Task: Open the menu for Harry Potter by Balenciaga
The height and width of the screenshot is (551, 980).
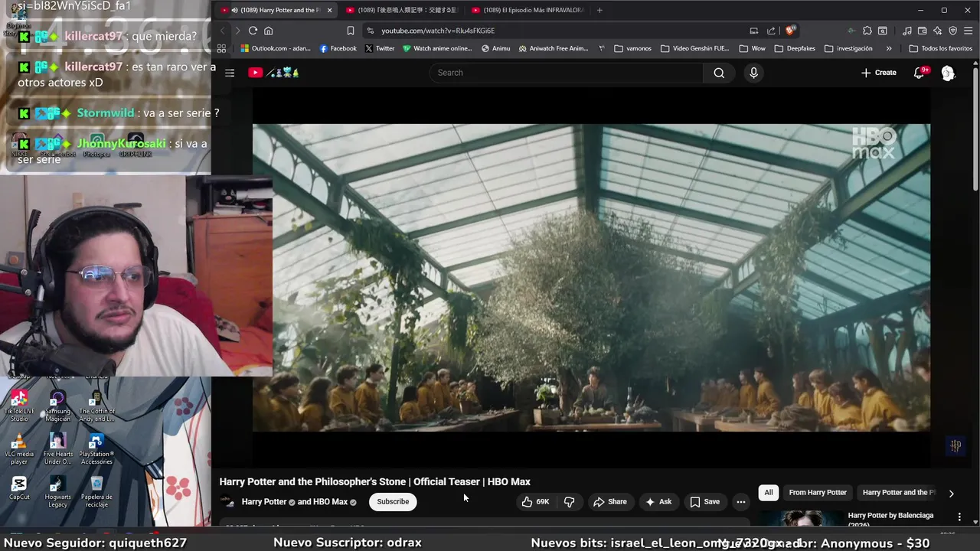Action: click(959, 517)
